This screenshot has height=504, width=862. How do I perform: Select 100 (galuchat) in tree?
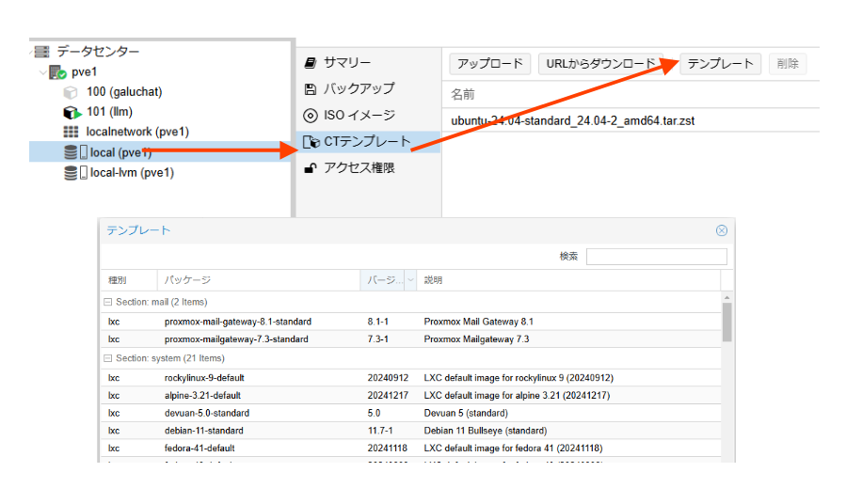pyautogui.click(x=124, y=92)
